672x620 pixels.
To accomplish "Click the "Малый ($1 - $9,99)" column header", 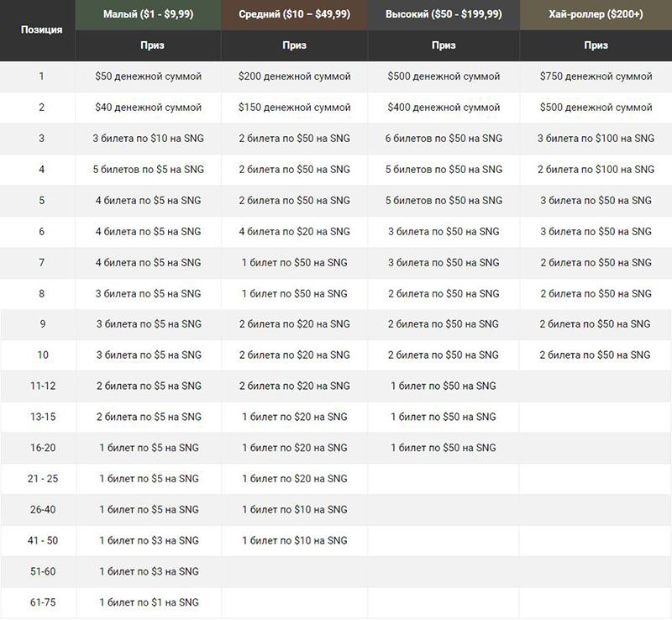I will tap(148, 14).
